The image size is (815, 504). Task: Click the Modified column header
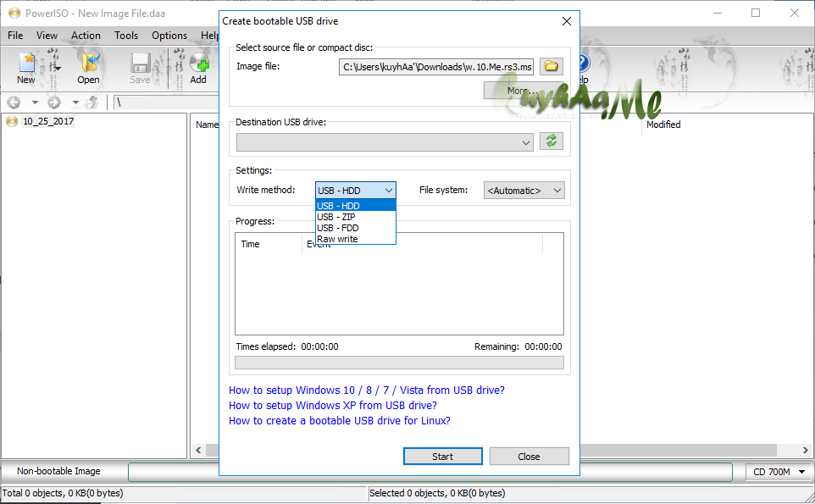663,125
